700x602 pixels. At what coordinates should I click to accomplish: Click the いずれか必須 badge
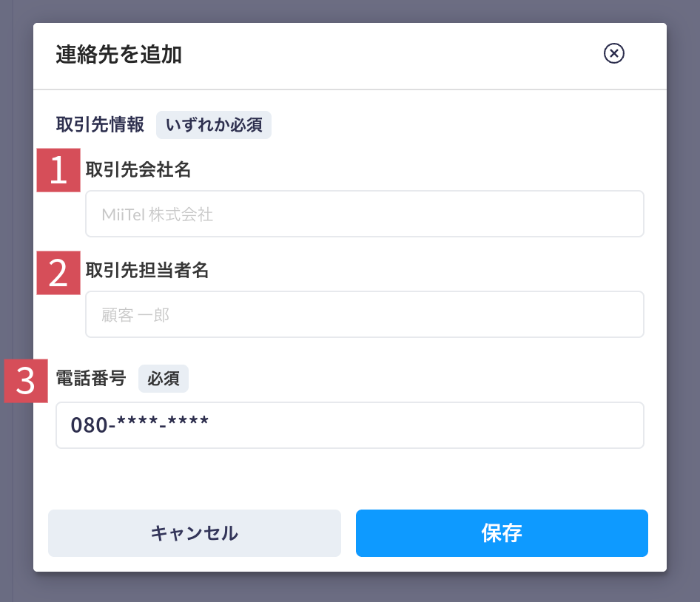[x=214, y=125]
